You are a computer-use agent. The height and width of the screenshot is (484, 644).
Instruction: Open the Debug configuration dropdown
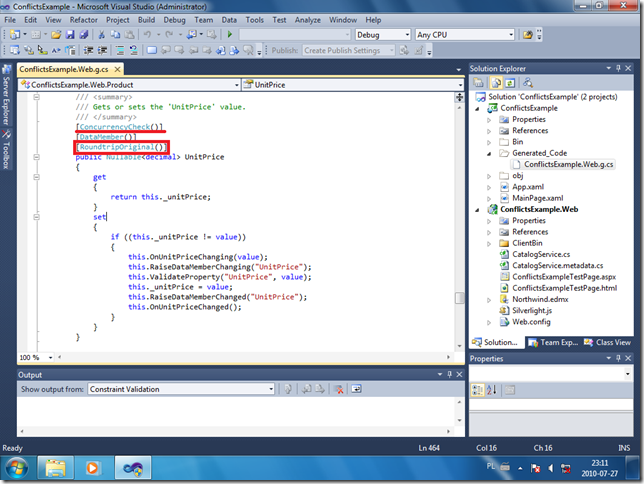[x=382, y=35]
